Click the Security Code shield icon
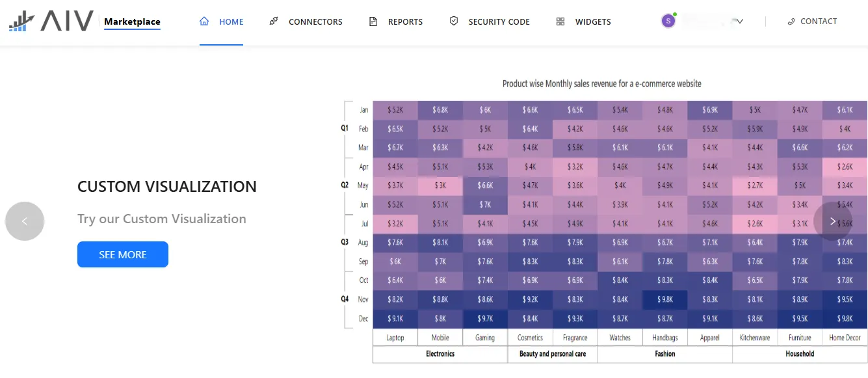Screen dimensions: 868x378 pyautogui.click(x=454, y=21)
